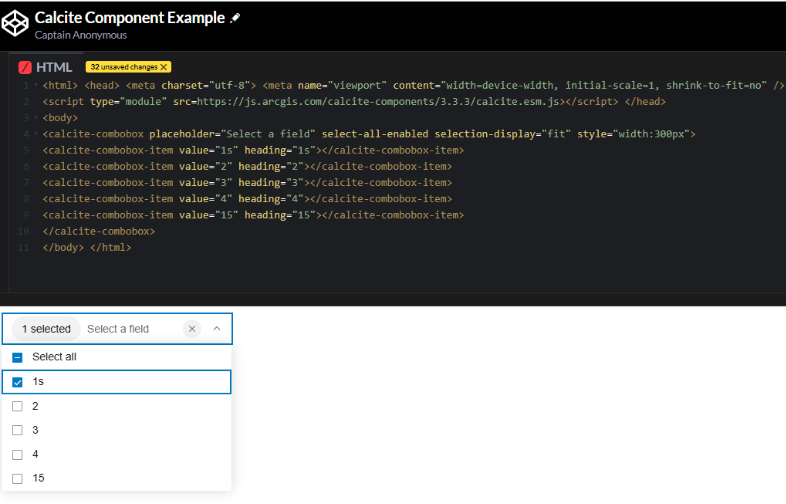This screenshot has width=786, height=504.
Task: Dismiss the 32 unsaved changes badge
Action: click(x=163, y=67)
